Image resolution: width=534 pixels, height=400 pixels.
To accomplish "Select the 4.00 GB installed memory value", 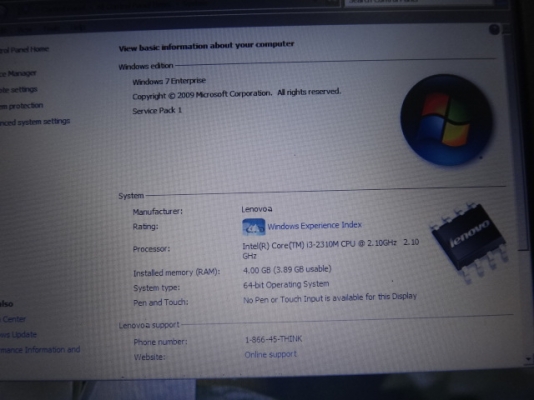I will (x=287, y=269).
